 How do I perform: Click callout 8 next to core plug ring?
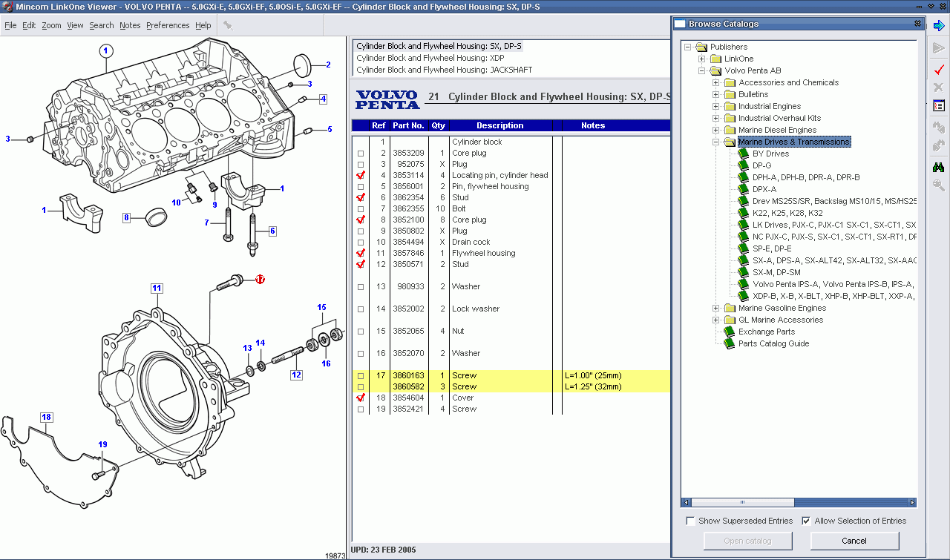tap(127, 218)
